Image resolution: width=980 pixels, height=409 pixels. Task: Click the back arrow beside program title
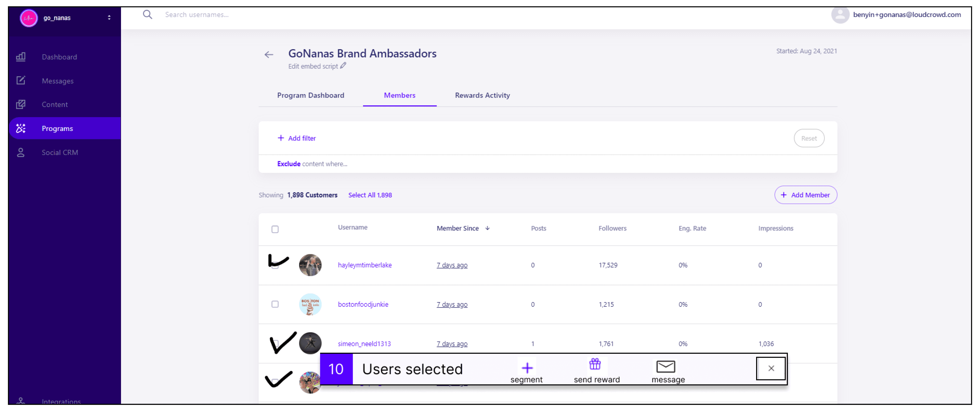(x=269, y=55)
